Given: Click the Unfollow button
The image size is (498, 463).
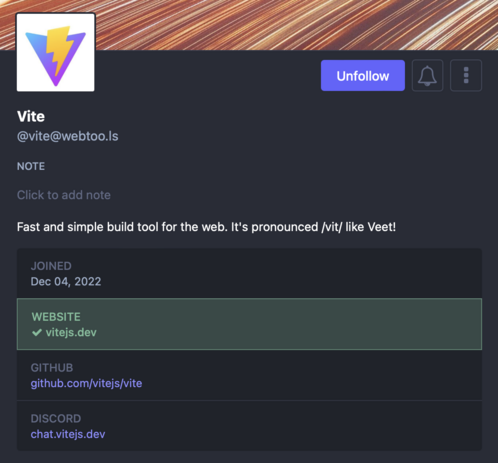Looking at the screenshot, I should [x=363, y=75].
